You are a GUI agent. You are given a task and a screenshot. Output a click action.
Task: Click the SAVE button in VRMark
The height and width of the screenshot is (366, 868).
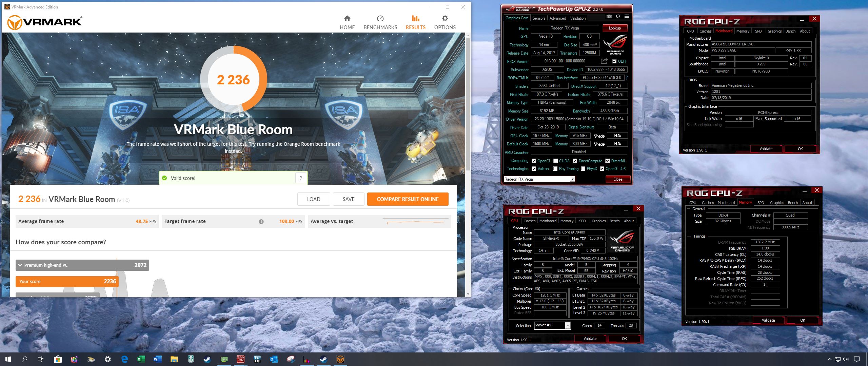(x=349, y=199)
